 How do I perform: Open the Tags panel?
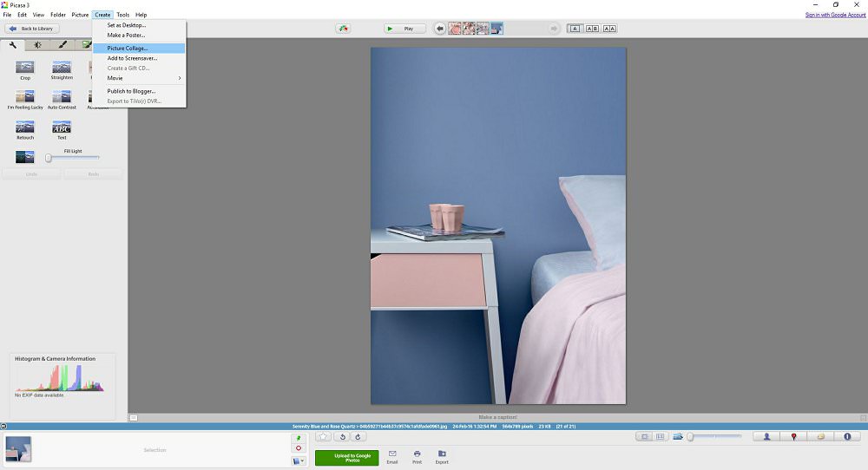(x=821, y=437)
